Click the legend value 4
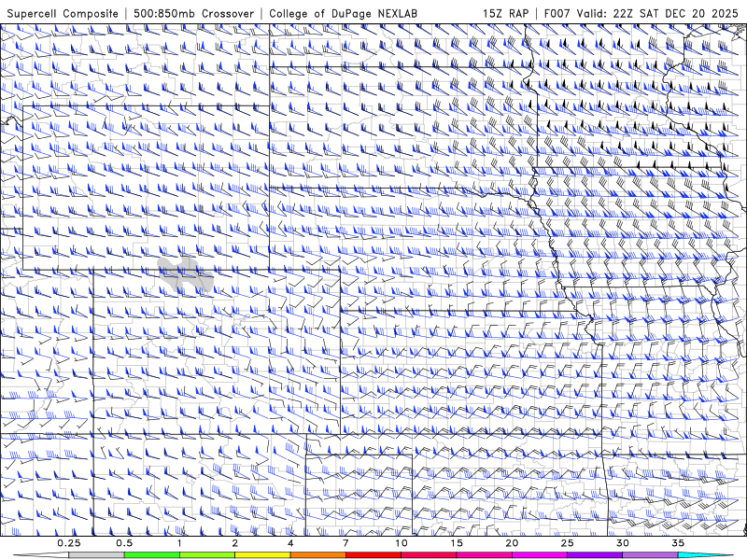The image size is (747, 560). (290, 543)
